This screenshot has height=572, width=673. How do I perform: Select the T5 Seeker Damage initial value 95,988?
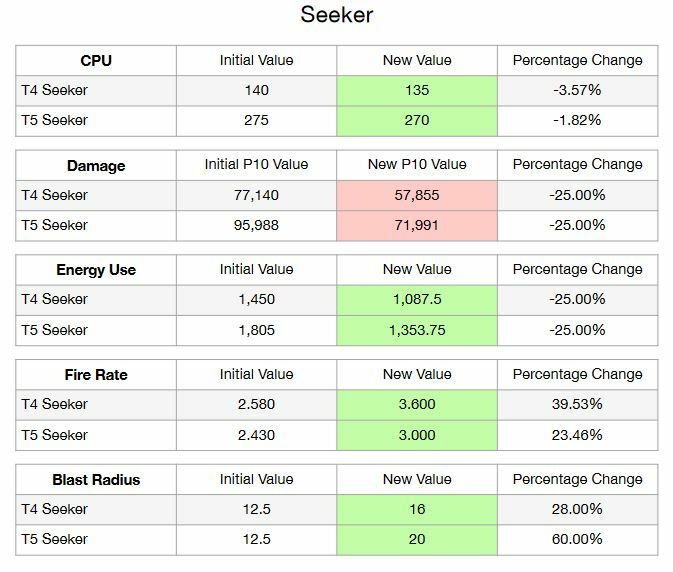[x=257, y=226]
